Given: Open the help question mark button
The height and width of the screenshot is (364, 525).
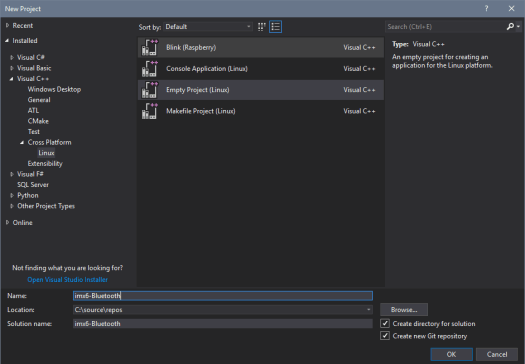Looking at the screenshot, I should point(486,9).
